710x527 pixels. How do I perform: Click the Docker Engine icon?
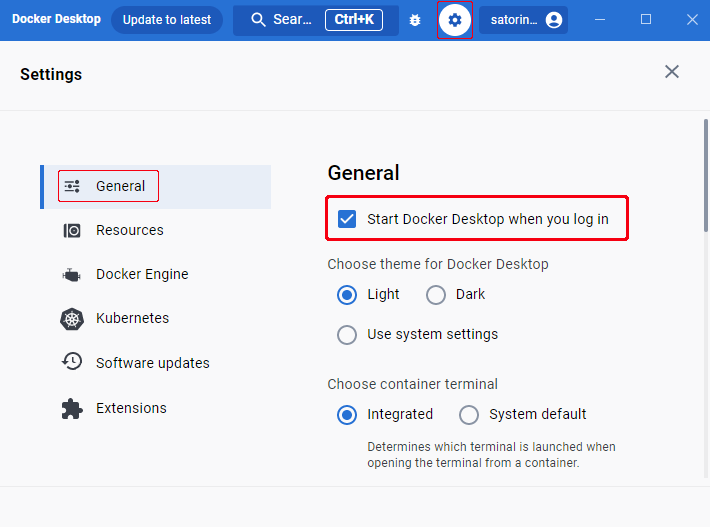(72, 274)
